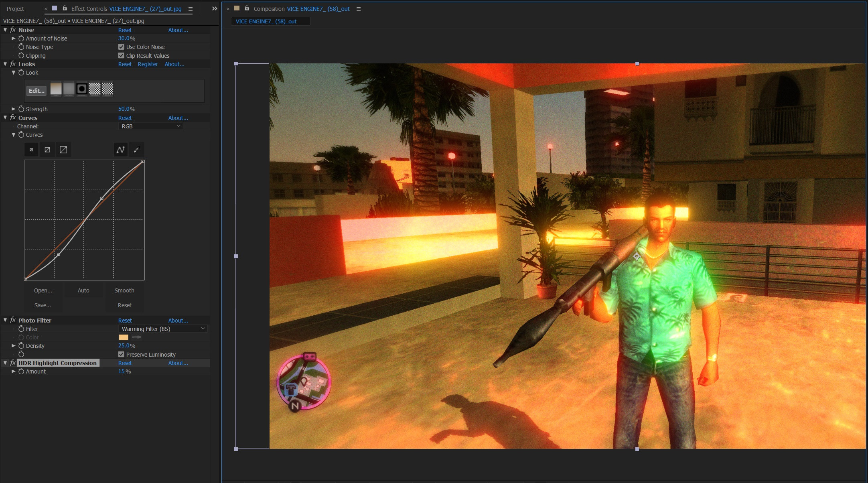The image size is (868, 483).
Task: Uncheck Preserve Luminosity checkbox
Action: coord(121,354)
